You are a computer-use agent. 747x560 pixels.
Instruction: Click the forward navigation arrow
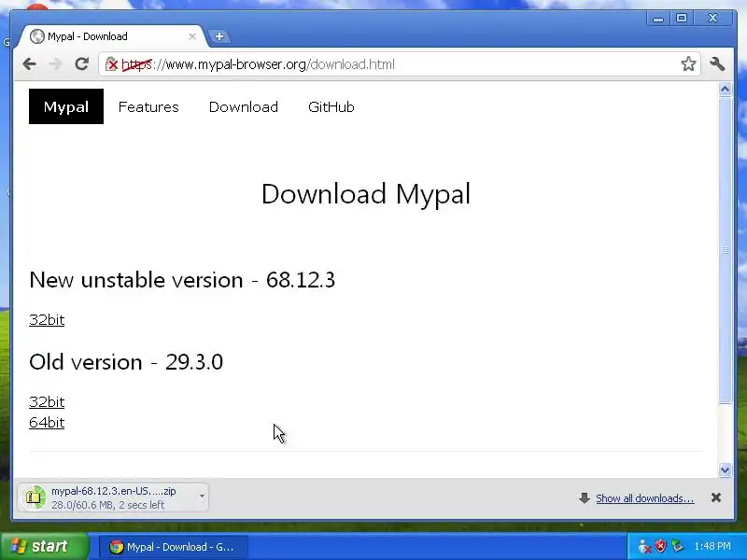pyautogui.click(x=56, y=64)
